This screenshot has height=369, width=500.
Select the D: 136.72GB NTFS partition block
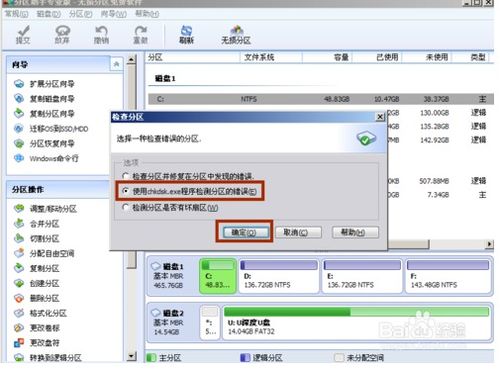point(279,276)
